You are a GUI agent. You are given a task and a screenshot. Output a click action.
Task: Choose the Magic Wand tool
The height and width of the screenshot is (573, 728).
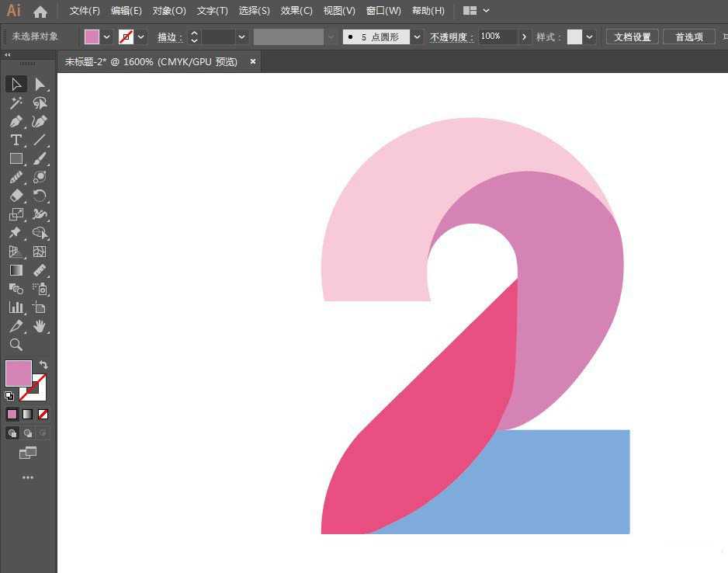click(16, 102)
